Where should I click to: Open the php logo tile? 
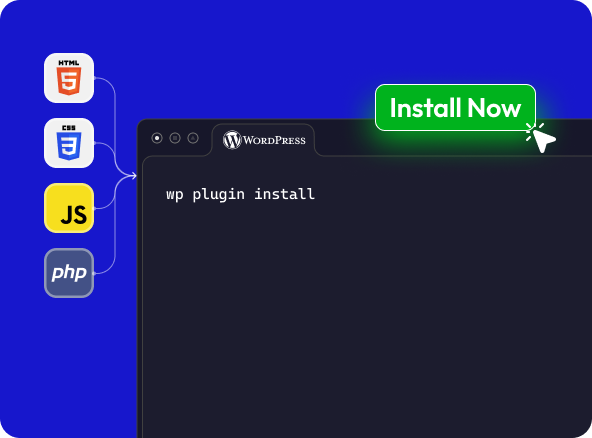pyautogui.click(x=69, y=273)
